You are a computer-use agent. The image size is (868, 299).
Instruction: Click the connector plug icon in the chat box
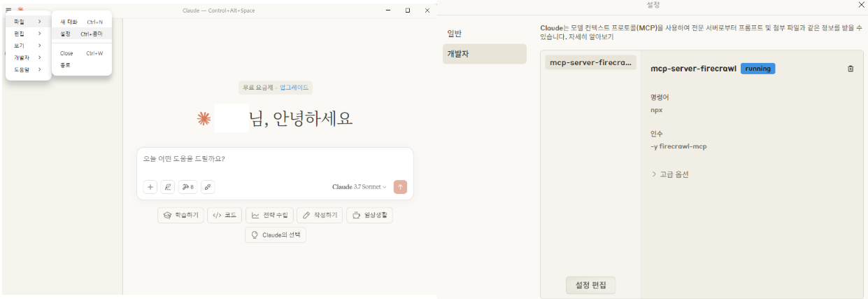[208, 187]
